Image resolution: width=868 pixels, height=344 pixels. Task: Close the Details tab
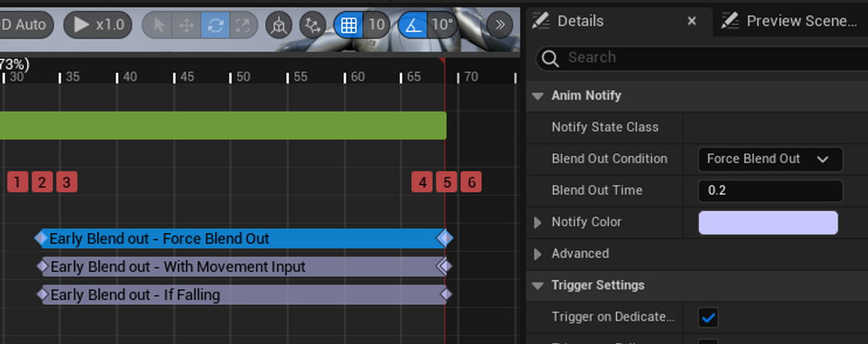(692, 21)
